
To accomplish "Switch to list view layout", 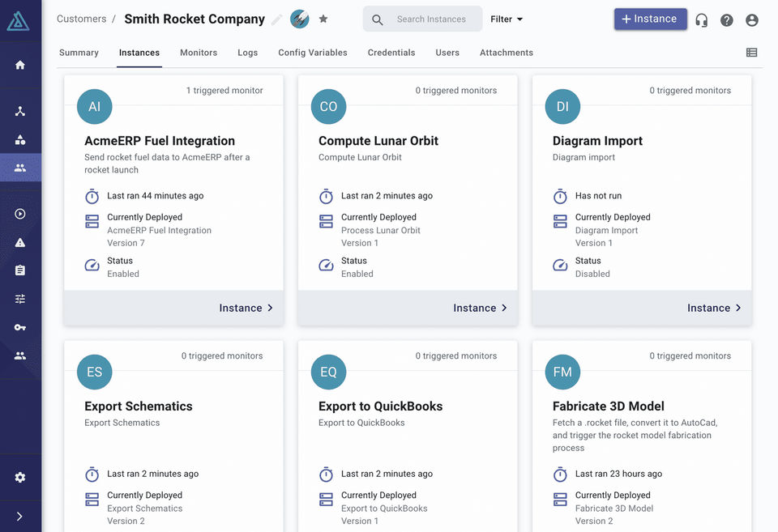I will click(x=752, y=53).
